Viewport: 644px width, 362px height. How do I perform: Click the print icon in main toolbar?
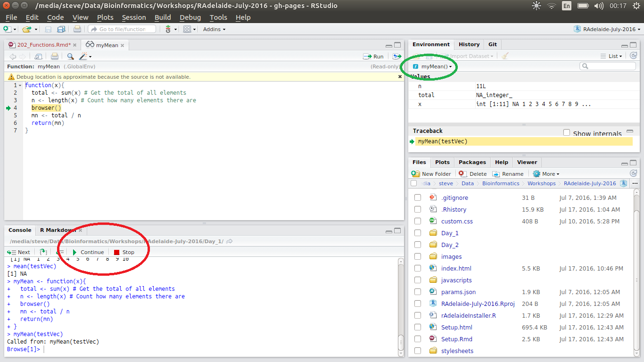[x=77, y=29]
